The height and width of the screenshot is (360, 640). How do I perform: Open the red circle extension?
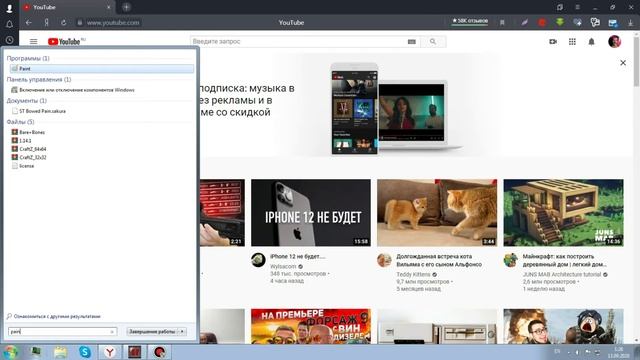542,22
